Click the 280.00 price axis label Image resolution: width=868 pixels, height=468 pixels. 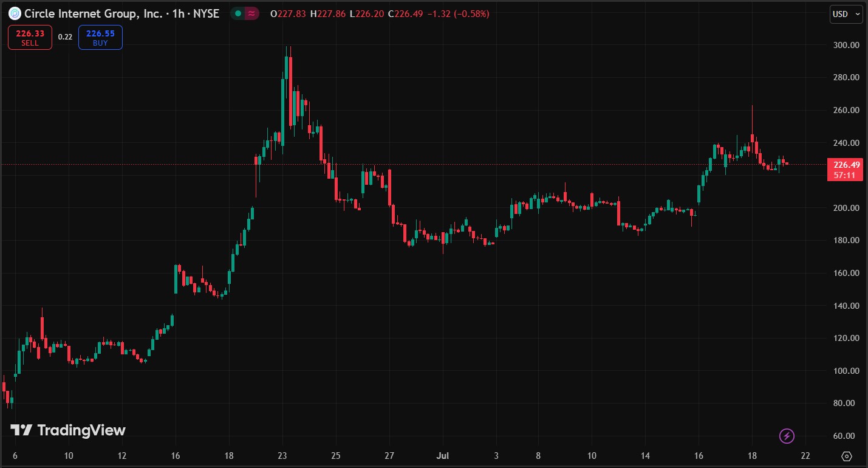846,78
